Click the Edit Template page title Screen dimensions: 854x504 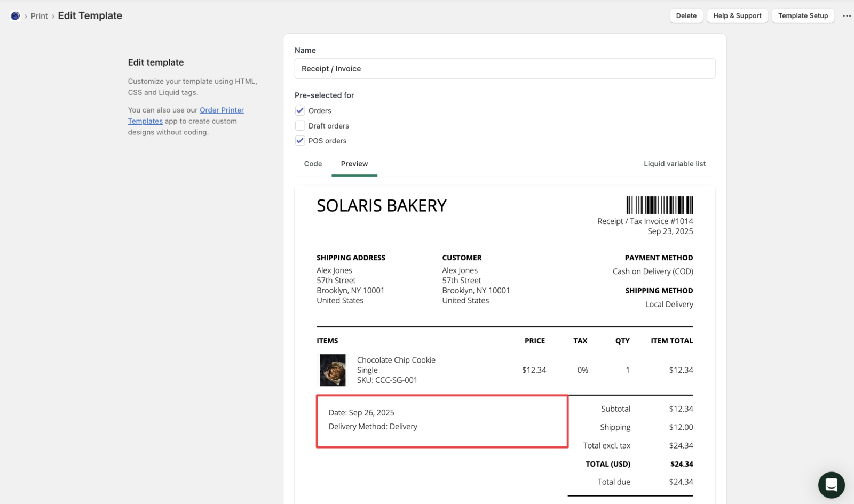click(90, 16)
